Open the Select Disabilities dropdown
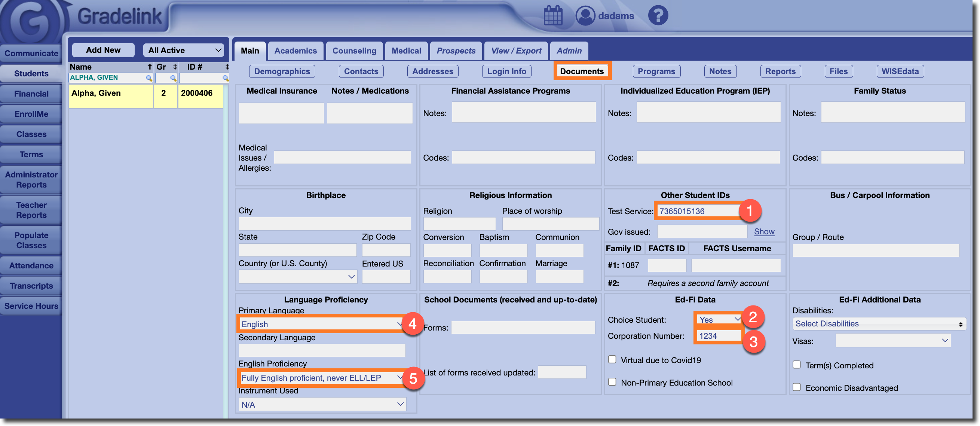Image resolution: width=980 pixels, height=426 pixels. click(x=879, y=324)
